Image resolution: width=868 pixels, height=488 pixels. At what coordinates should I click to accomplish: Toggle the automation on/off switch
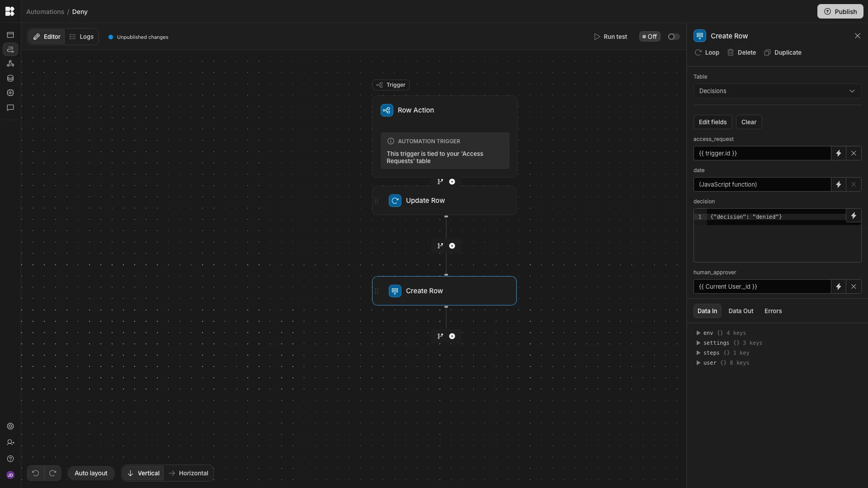[673, 37]
